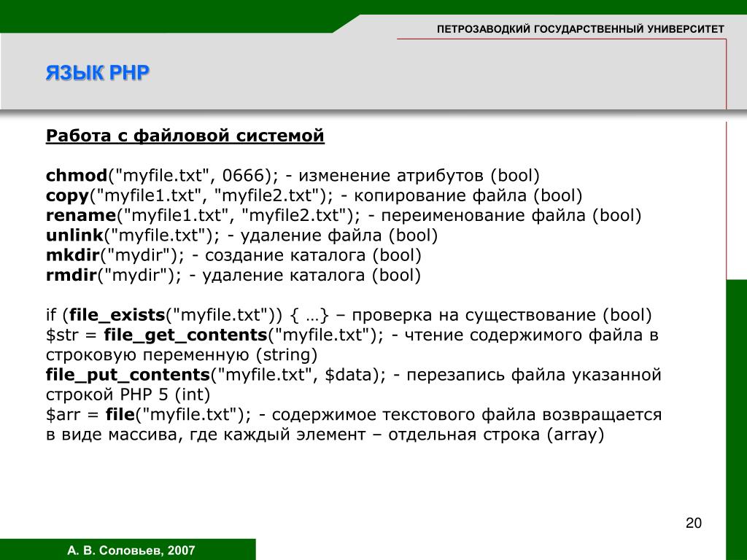
Task: Click the bold word "chmod"
Action: click(x=77, y=176)
